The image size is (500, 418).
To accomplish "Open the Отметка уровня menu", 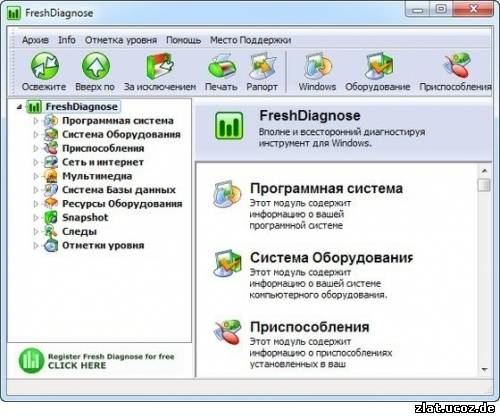I will tap(121, 40).
